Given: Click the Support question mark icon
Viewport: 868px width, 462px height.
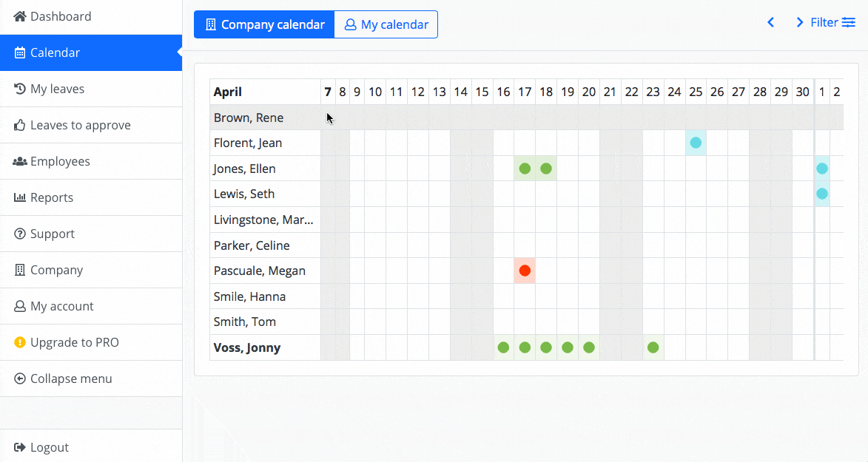Looking at the screenshot, I should [x=20, y=234].
